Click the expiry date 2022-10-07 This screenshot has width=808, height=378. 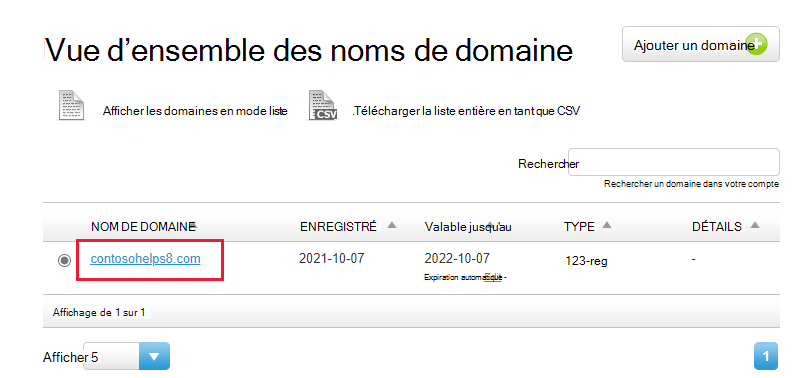click(457, 259)
